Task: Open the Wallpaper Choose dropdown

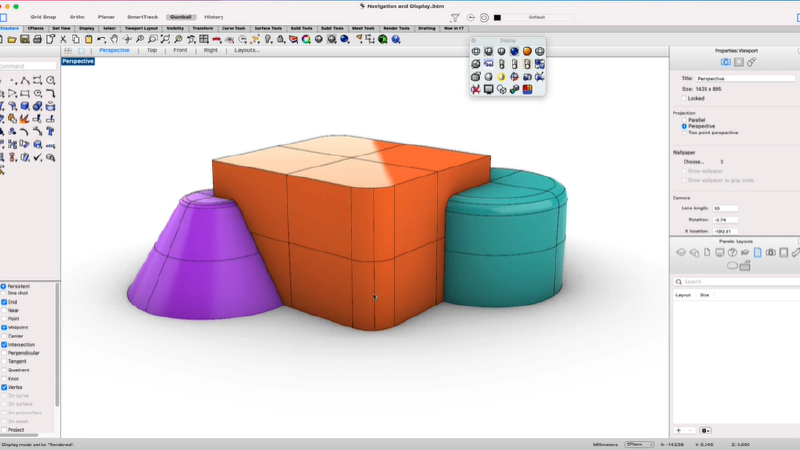Action: tap(703, 161)
